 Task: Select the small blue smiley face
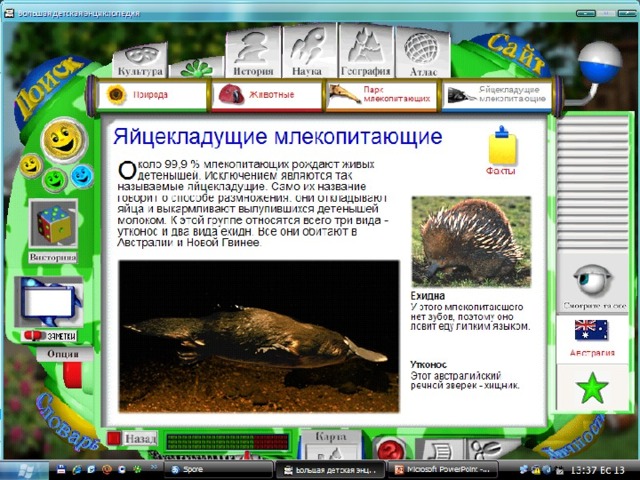point(82,176)
